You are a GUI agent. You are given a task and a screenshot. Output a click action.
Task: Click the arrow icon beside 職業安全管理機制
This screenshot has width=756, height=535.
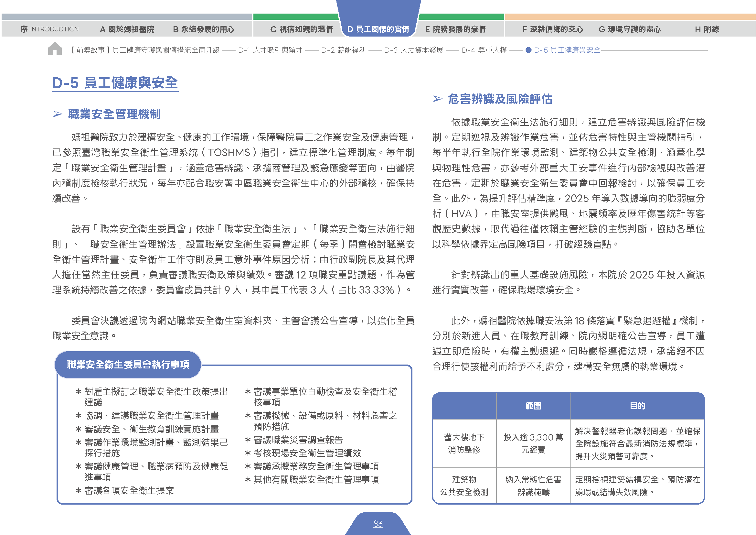click(x=58, y=114)
